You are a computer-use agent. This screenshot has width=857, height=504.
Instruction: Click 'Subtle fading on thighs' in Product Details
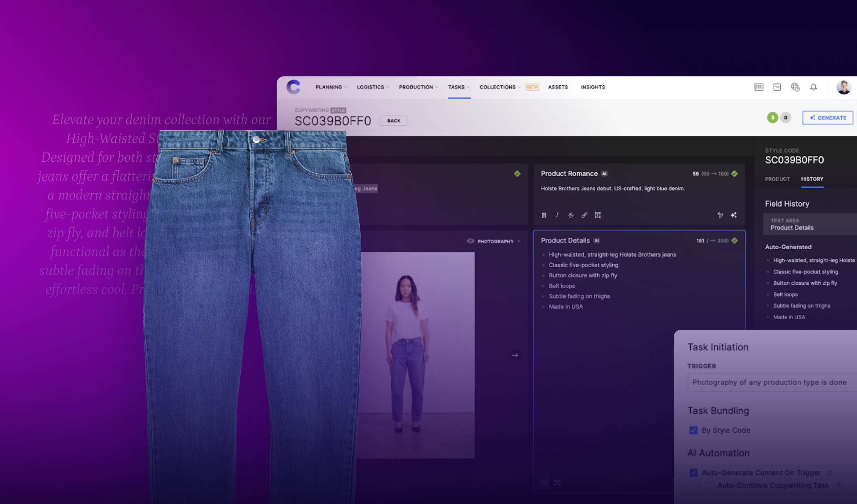[x=579, y=296]
